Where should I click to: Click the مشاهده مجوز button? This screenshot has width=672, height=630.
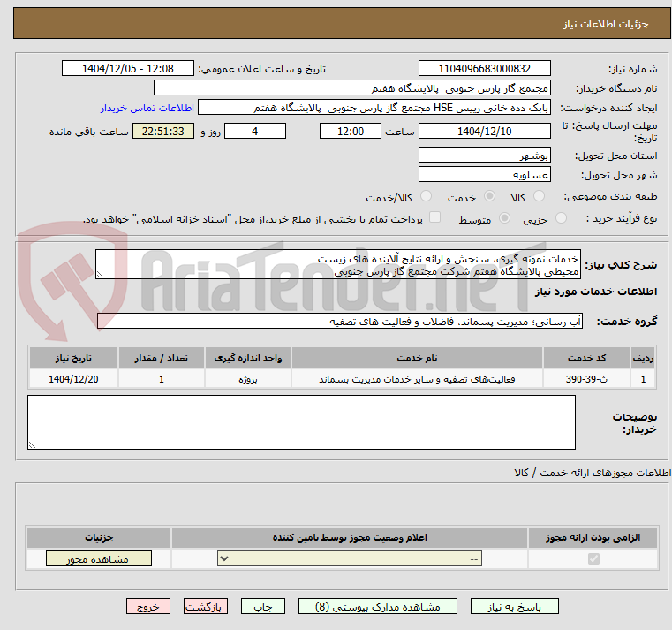point(99,558)
